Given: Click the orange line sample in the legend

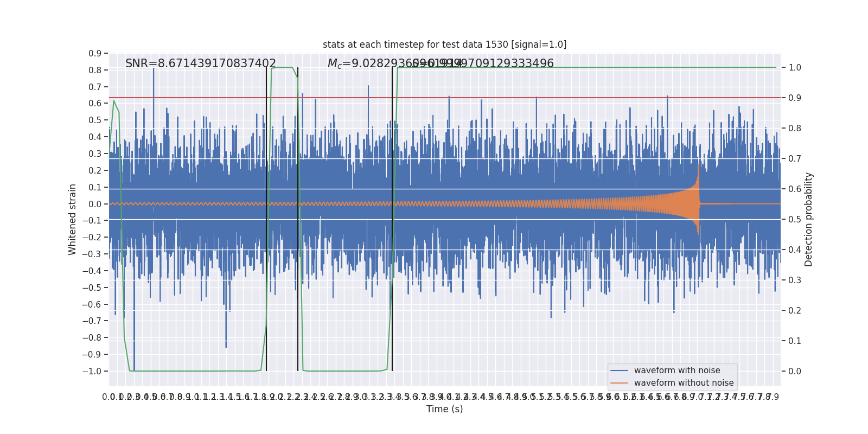Looking at the screenshot, I should (x=619, y=383).
